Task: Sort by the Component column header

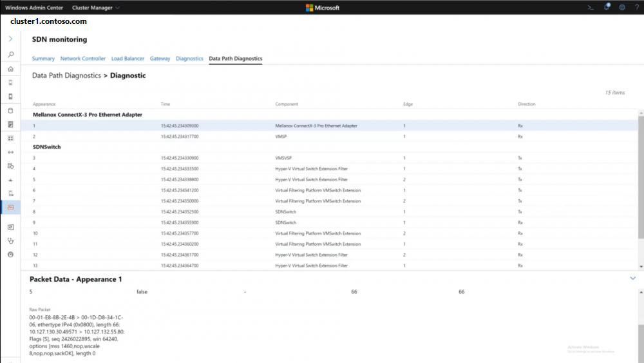Action: (287, 104)
